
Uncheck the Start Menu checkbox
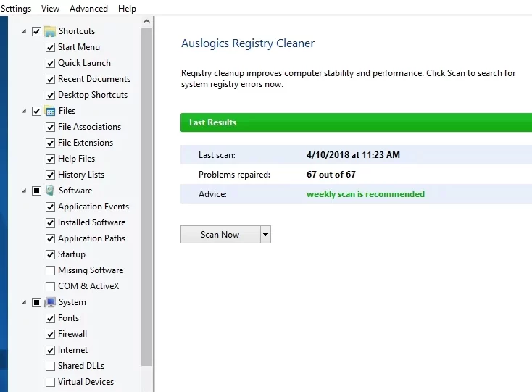[x=50, y=47]
